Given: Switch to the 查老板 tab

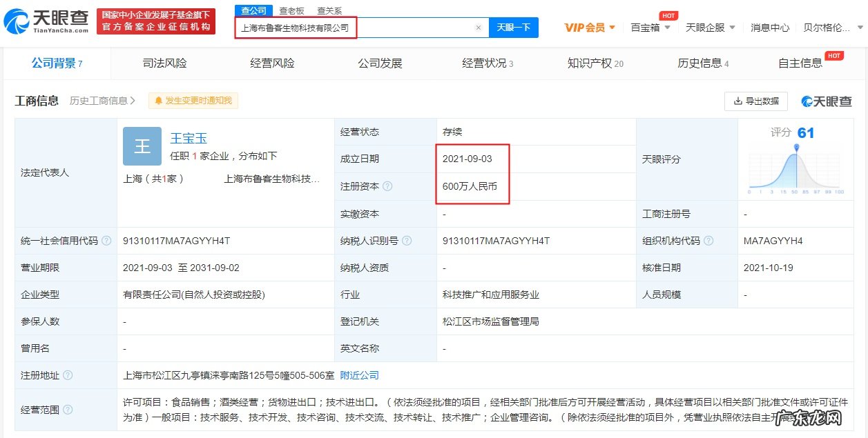Looking at the screenshot, I should 290,10.
